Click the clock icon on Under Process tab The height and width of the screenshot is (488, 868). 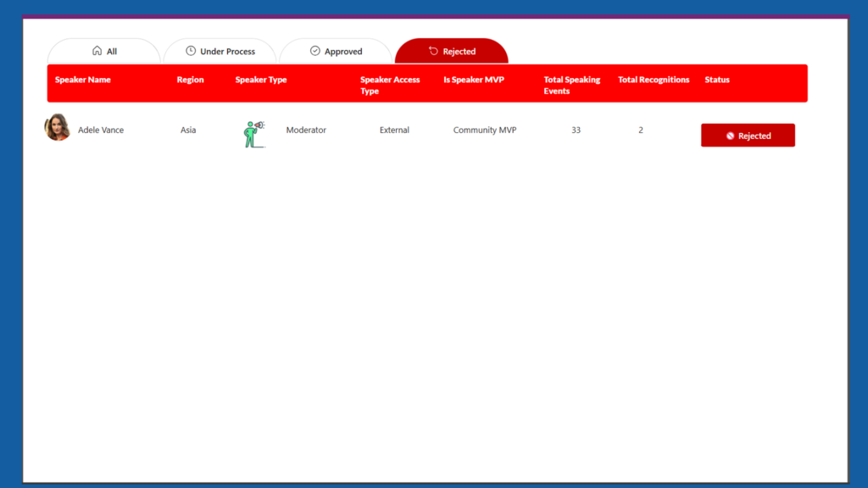(x=191, y=51)
